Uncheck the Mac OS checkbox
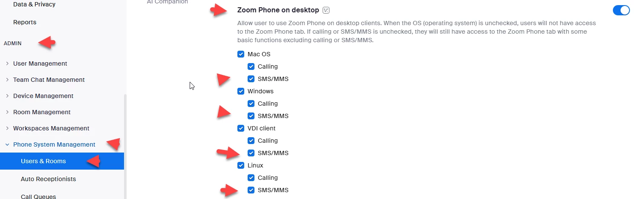 [x=241, y=54]
